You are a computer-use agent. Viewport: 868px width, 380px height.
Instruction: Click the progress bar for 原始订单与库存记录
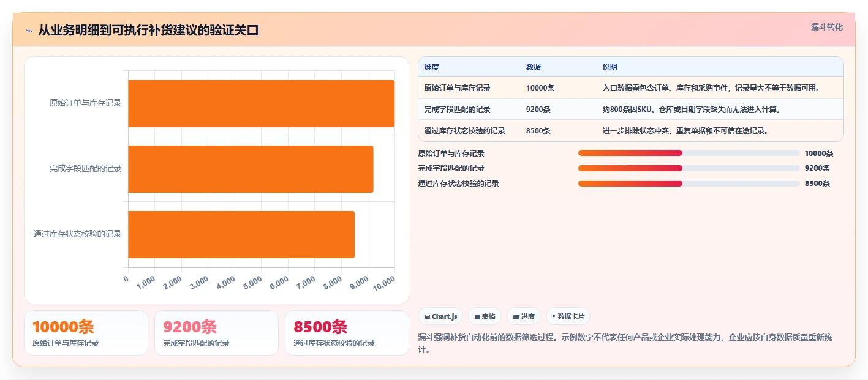pyautogui.click(x=689, y=153)
